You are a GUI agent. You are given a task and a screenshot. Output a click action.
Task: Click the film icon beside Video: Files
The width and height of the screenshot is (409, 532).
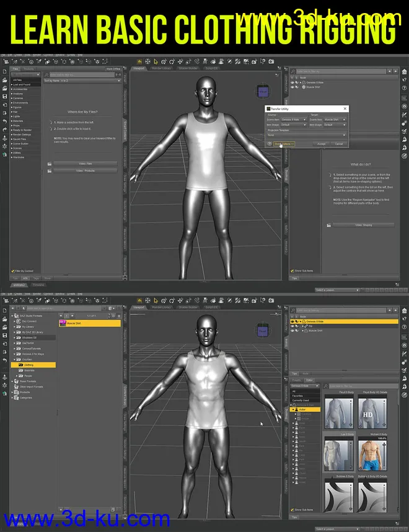[50, 164]
